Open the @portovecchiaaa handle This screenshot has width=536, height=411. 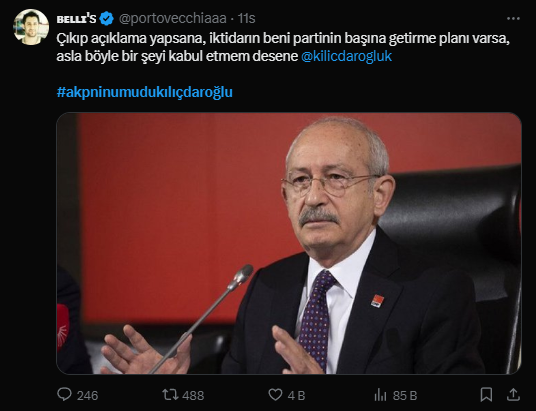coord(173,18)
